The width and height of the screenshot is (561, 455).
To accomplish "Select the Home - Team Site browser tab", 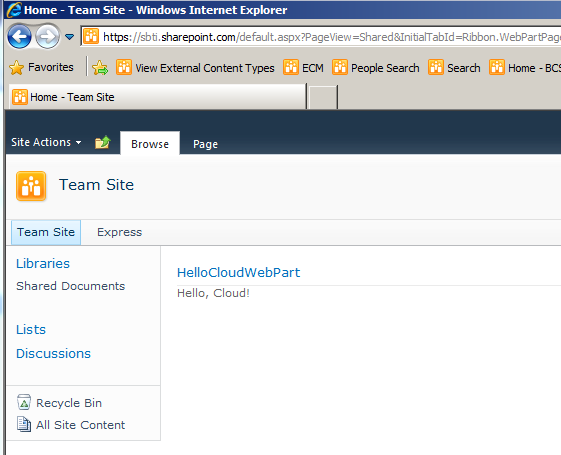I will pyautogui.click(x=157, y=97).
